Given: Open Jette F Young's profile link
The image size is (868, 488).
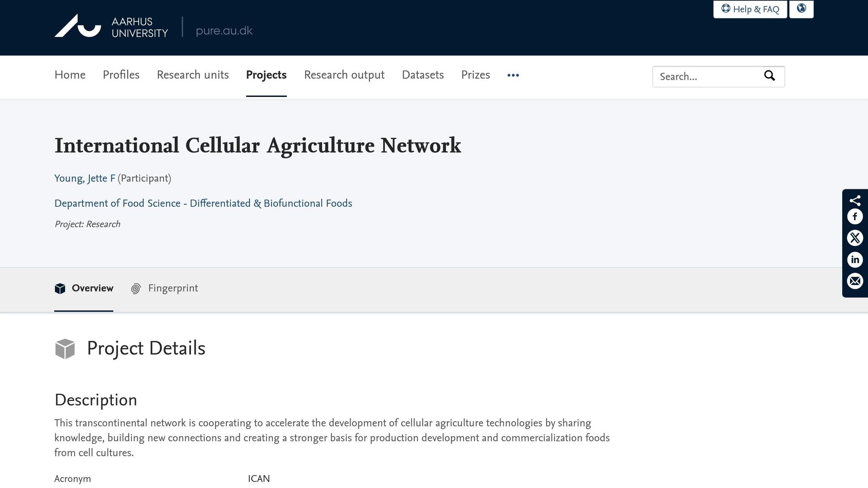Looking at the screenshot, I should point(85,178).
